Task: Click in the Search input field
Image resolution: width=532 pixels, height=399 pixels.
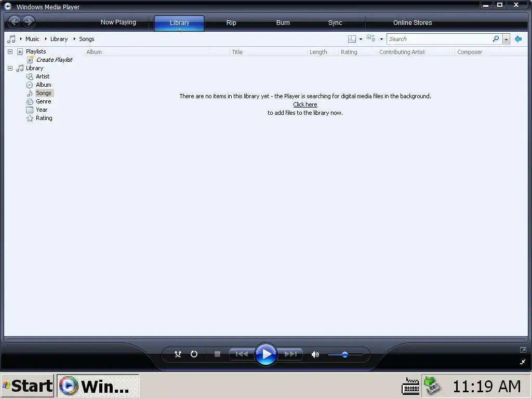Action: click(440, 39)
